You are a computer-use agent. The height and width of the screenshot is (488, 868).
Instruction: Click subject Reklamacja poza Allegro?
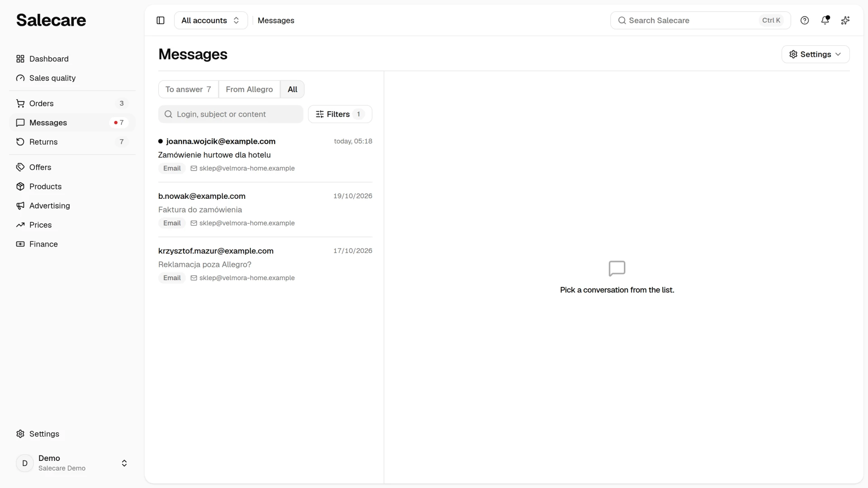tap(205, 264)
